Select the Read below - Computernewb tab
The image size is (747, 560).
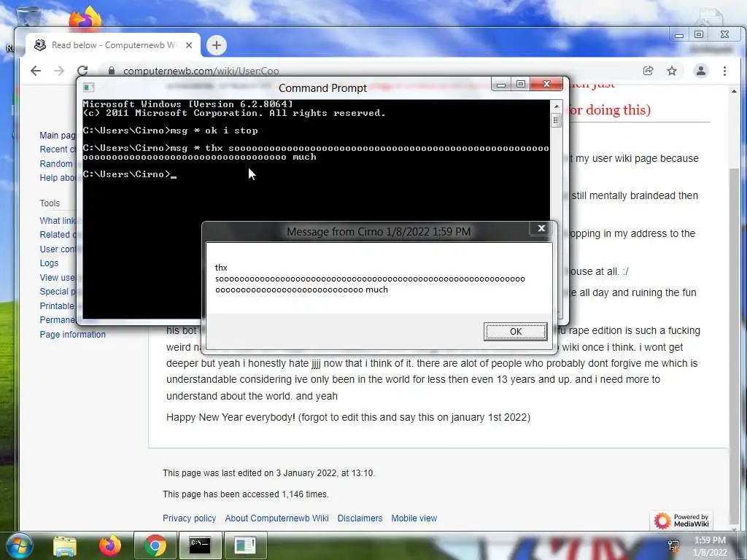click(x=113, y=45)
